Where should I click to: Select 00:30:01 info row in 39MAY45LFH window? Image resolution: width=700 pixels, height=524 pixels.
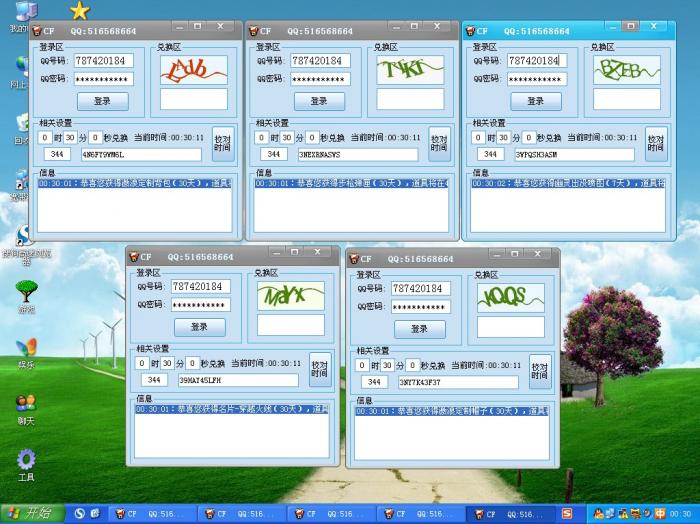pos(231,409)
